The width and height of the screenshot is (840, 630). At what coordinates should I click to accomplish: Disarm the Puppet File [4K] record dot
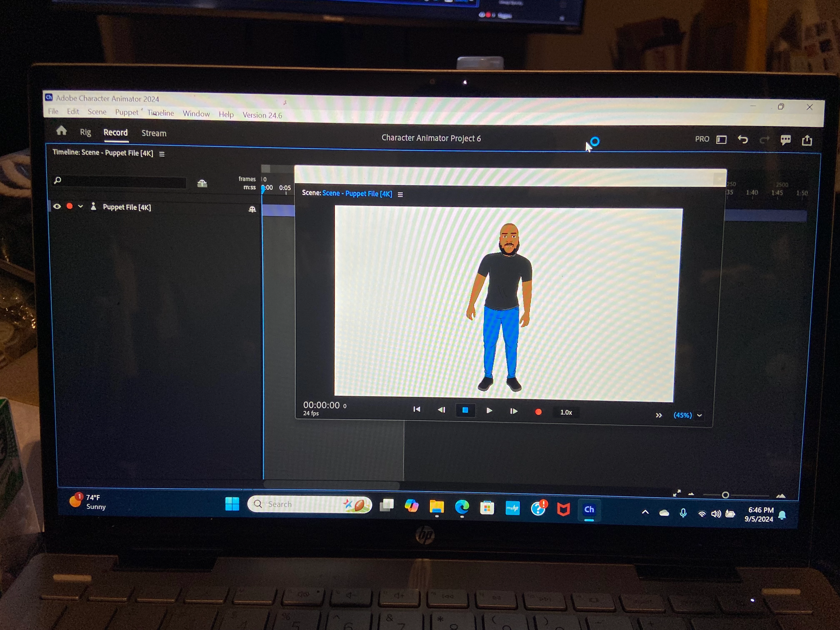[x=70, y=206]
